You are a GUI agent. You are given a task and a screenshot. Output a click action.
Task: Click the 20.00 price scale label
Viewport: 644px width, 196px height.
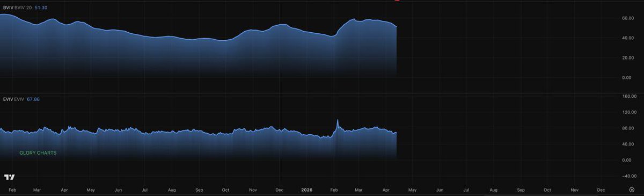tap(628, 58)
